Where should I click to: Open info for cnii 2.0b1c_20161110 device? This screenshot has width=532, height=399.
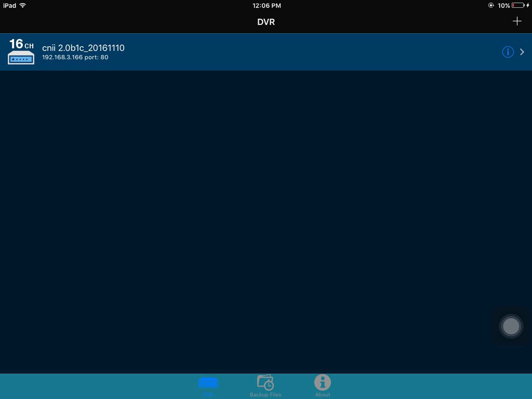click(508, 52)
